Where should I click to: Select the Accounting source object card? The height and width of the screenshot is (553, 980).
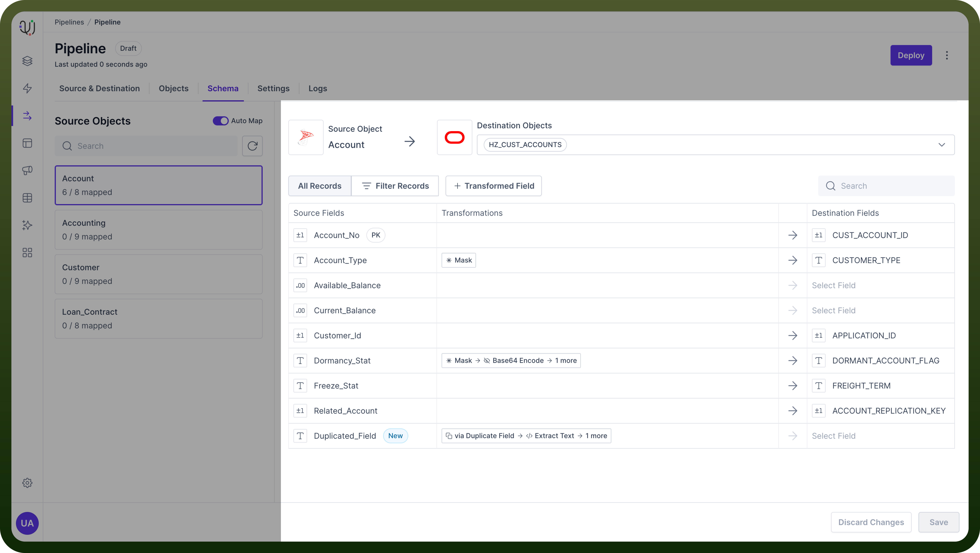159,230
